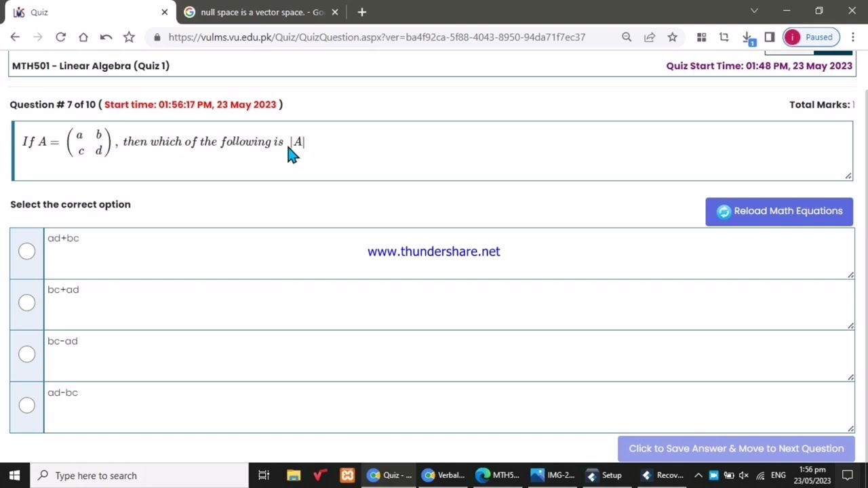This screenshot has width=868, height=488.
Task: Click Save Answer & Move to Next Question
Action: pos(736,449)
